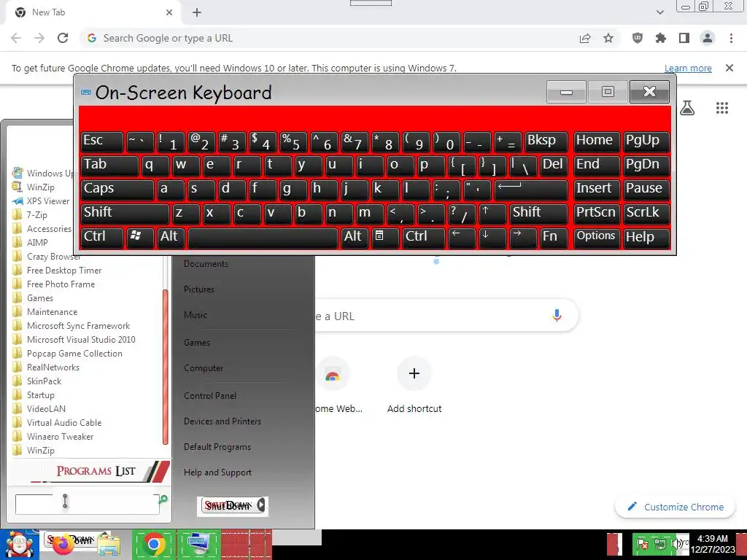Click spacebar on On-Screen Keyboard
Screen dimensions: 747x560
[263, 238]
